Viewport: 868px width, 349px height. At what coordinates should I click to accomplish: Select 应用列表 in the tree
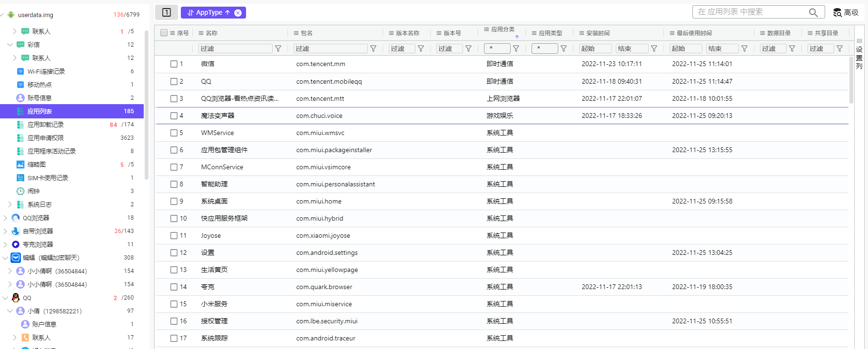click(x=72, y=111)
